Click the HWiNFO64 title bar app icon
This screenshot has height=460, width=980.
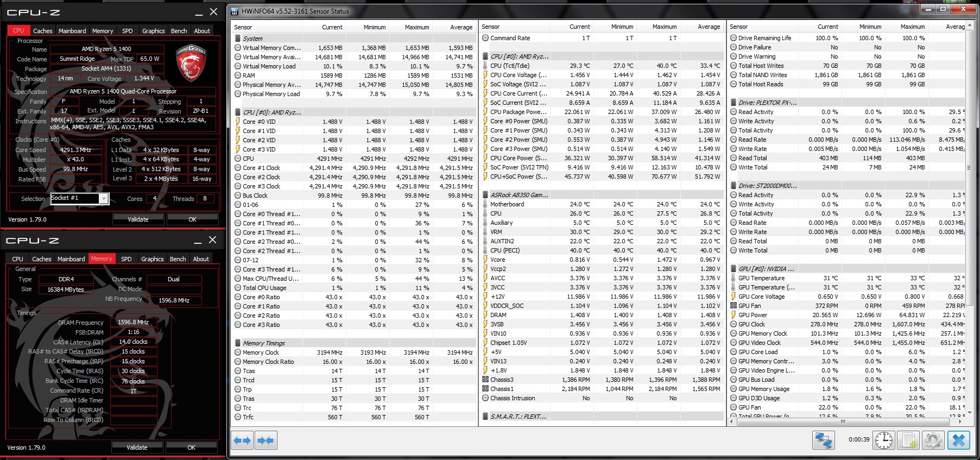tap(235, 11)
